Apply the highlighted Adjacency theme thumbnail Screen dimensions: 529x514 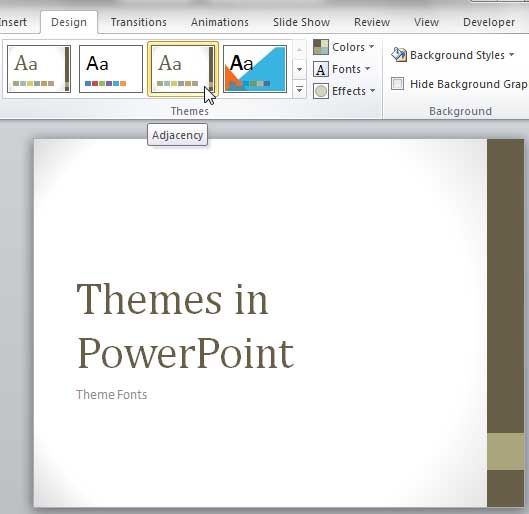[x=183, y=69]
